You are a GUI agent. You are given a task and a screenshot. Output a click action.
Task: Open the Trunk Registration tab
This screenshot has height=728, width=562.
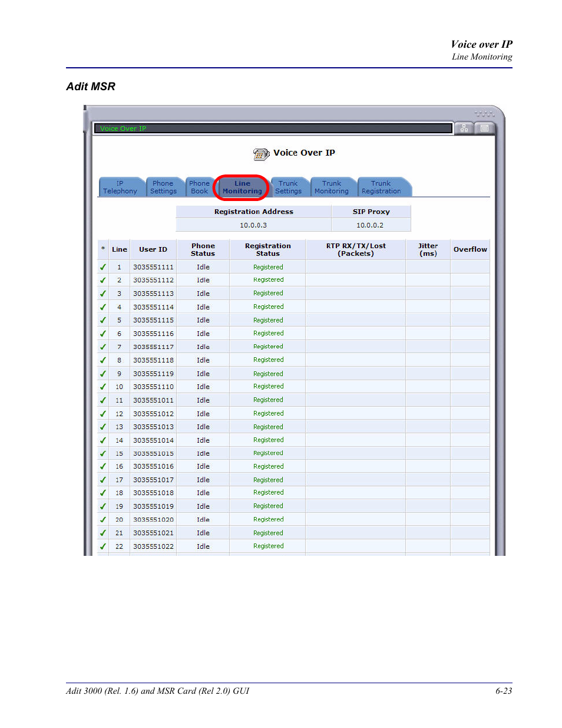click(381, 187)
